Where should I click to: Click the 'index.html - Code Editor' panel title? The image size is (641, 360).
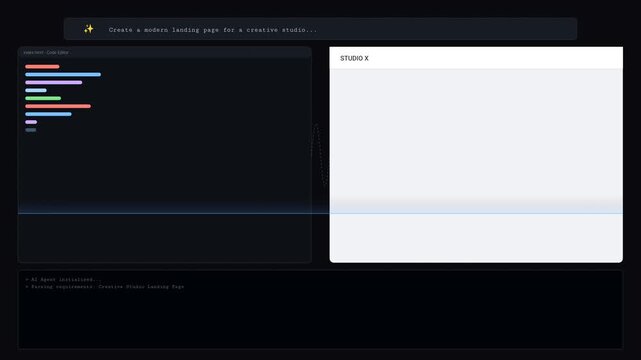click(46, 53)
